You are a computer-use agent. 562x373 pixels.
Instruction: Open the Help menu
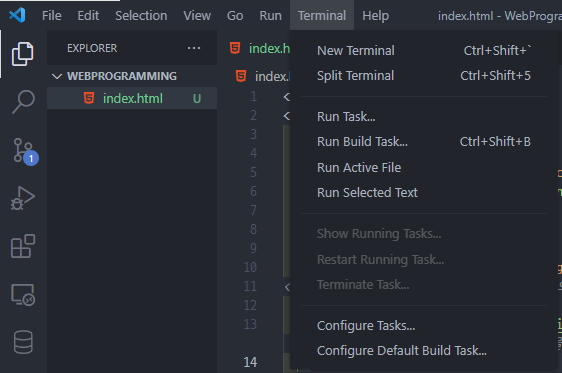[x=376, y=16]
